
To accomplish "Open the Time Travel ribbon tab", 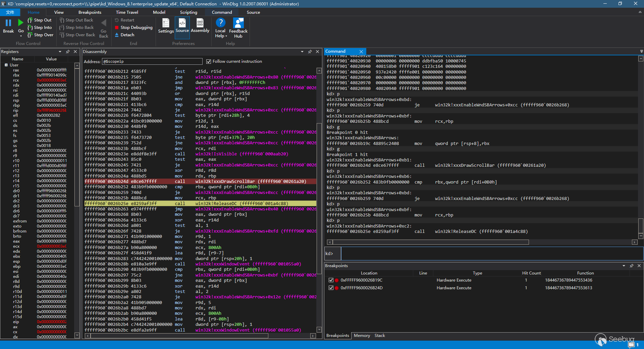I will [x=127, y=12].
